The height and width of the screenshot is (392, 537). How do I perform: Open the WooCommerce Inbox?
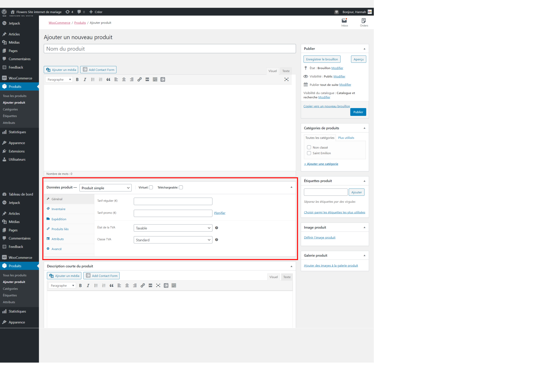point(345,22)
